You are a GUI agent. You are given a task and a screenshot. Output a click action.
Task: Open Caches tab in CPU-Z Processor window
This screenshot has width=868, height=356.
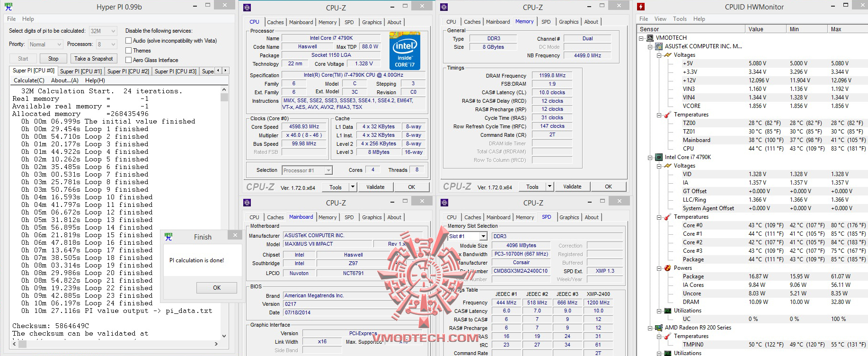tap(275, 22)
